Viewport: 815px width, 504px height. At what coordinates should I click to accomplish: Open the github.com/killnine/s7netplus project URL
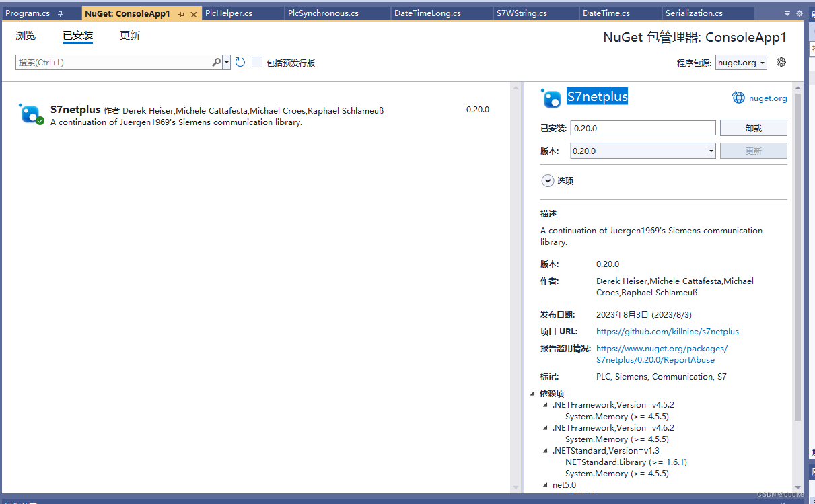click(x=668, y=332)
